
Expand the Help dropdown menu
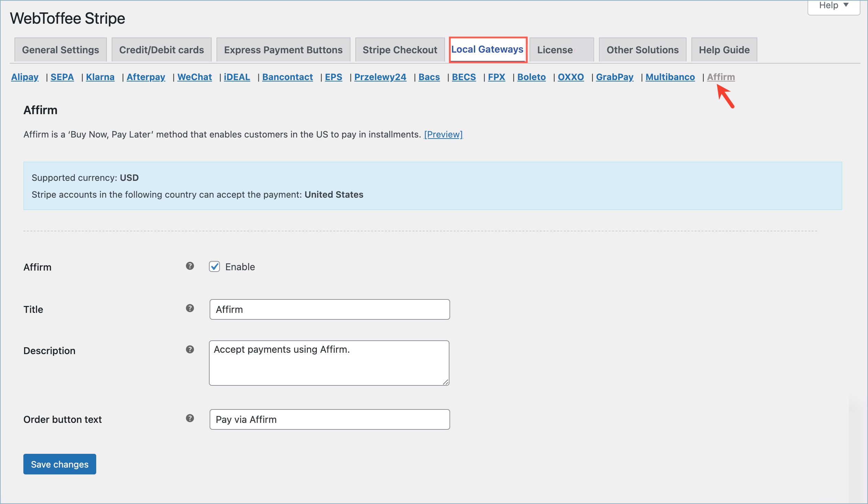[833, 5]
